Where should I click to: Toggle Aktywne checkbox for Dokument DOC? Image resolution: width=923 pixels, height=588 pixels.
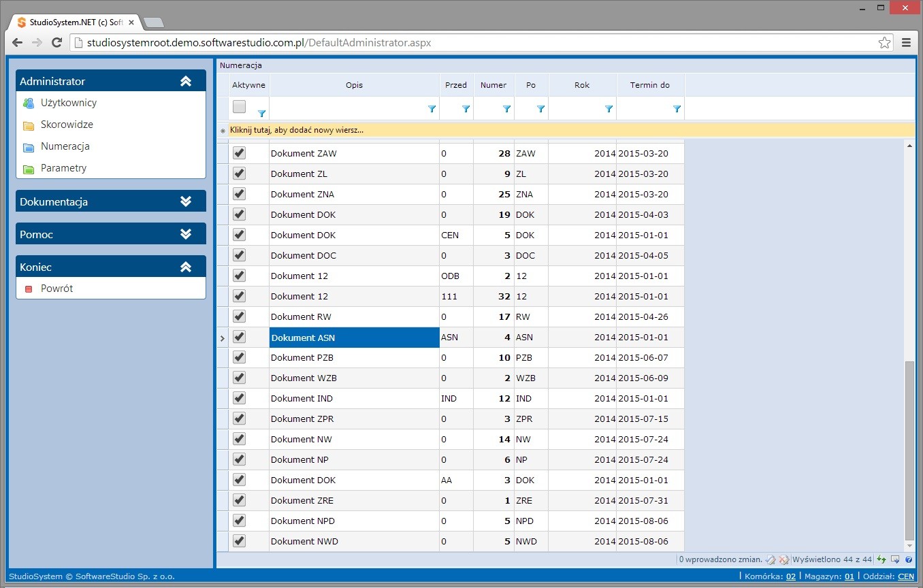[x=239, y=255]
